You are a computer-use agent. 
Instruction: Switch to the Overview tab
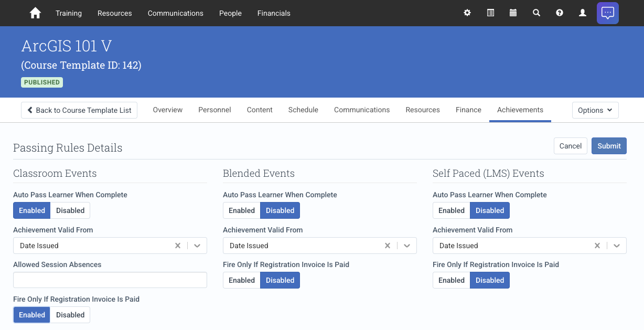[x=168, y=110]
